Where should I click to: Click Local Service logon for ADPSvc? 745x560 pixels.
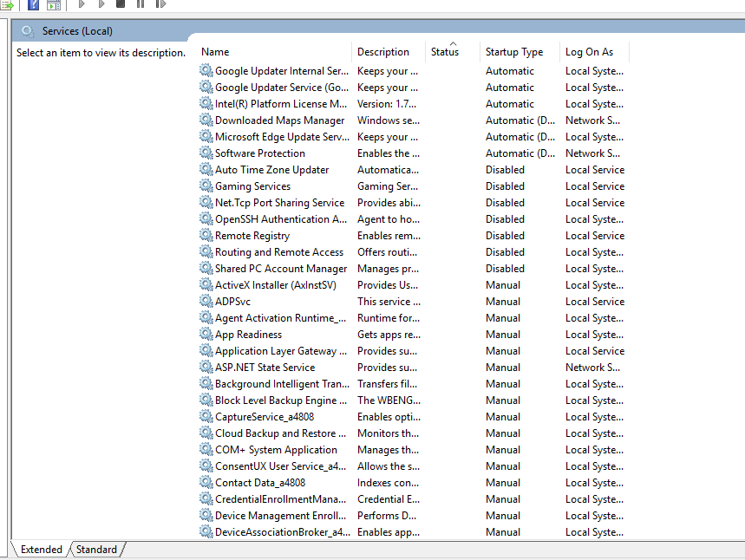pyautogui.click(x=595, y=301)
